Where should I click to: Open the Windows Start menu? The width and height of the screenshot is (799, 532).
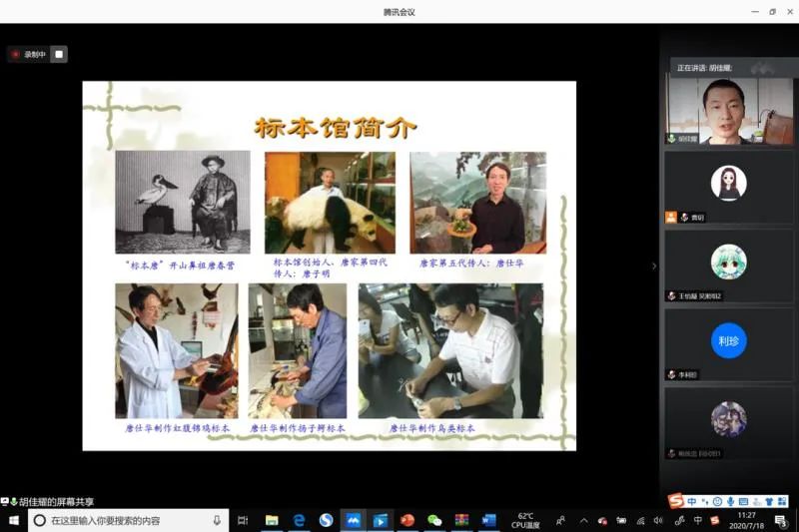(x=13, y=520)
